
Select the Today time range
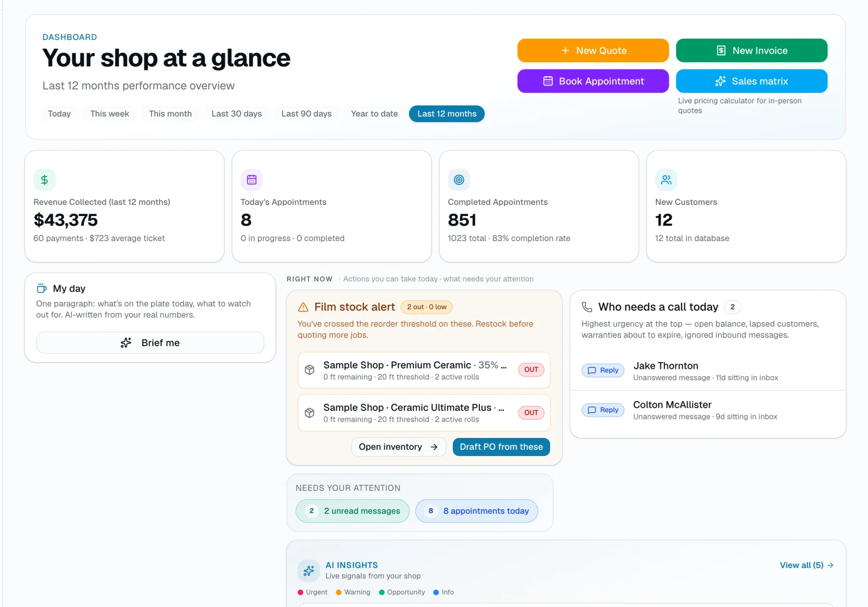pyautogui.click(x=59, y=114)
